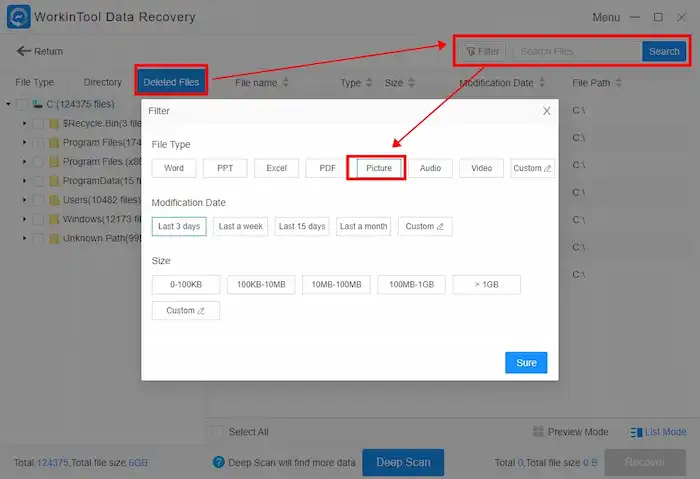Open the Menu in title bar
Screen dimensions: 700x479
606,17
